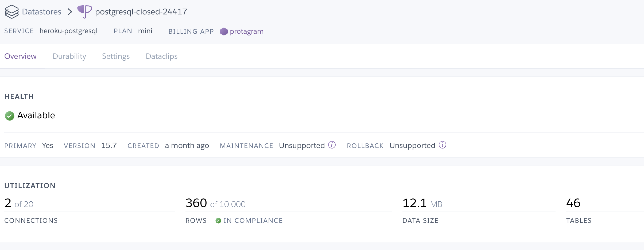Click the UTILIZATION section heading
Viewport: 644px width, 250px height.
pyautogui.click(x=30, y=186)
